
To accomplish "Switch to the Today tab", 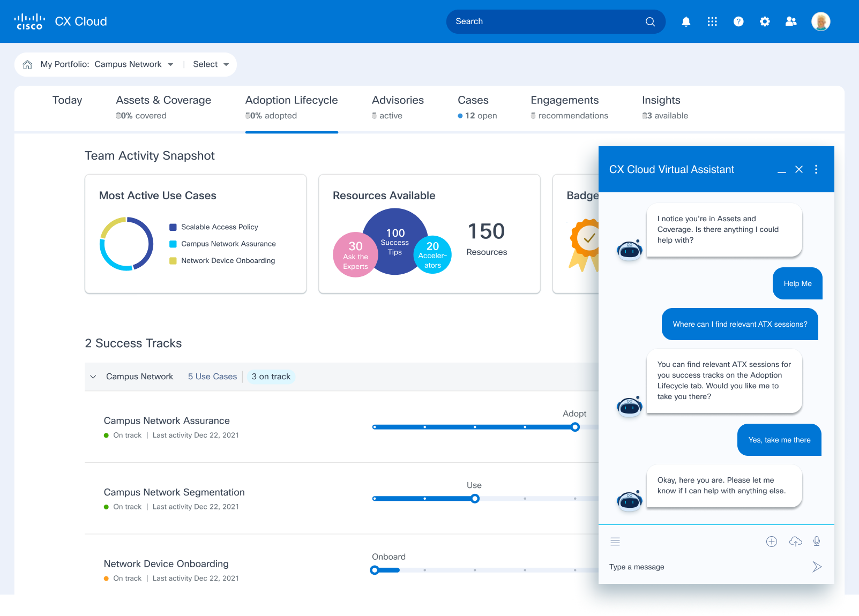I will click(68, 100).
